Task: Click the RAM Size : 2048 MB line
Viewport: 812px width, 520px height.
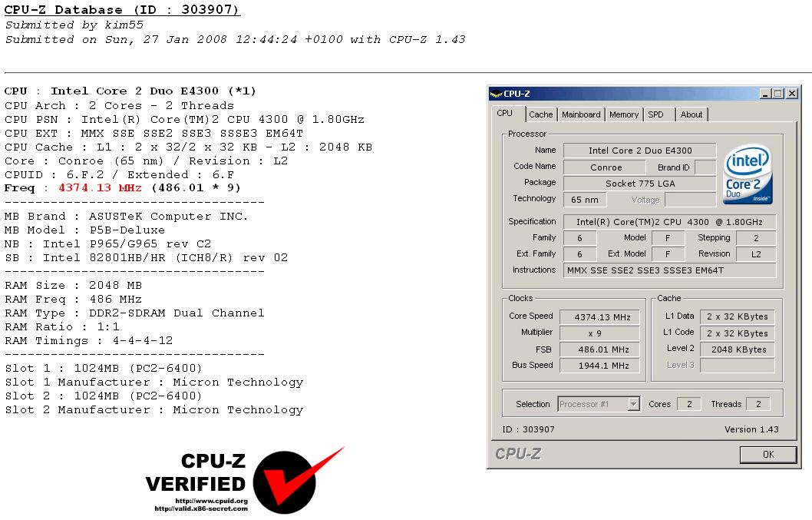Action: pyautogui.click(x=73, y=285)
